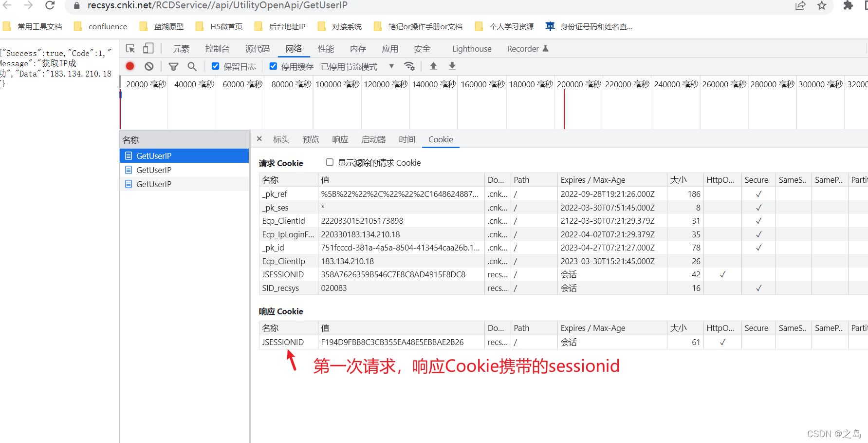868x443 pixels.
Task: Select the second GetUserIP request
Action: 184,170
